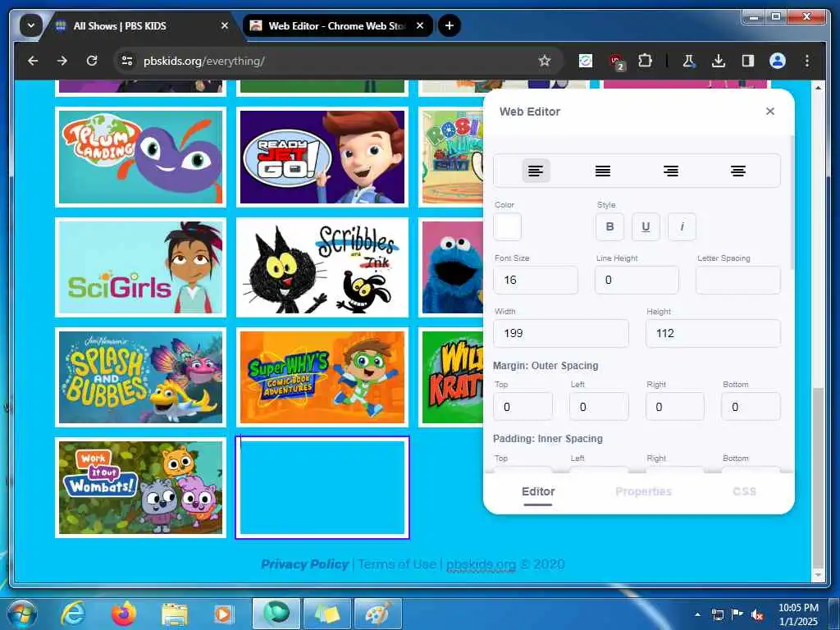Image resolution: width=840 pixels, height=630 pixels.
Task: Open the Web Editor extension icon
Action: 586,61
